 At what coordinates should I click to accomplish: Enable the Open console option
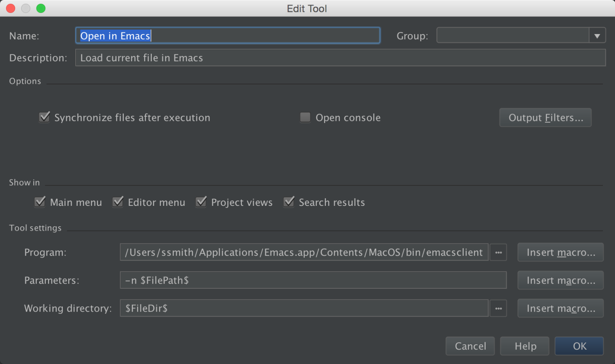coord(305,117)
